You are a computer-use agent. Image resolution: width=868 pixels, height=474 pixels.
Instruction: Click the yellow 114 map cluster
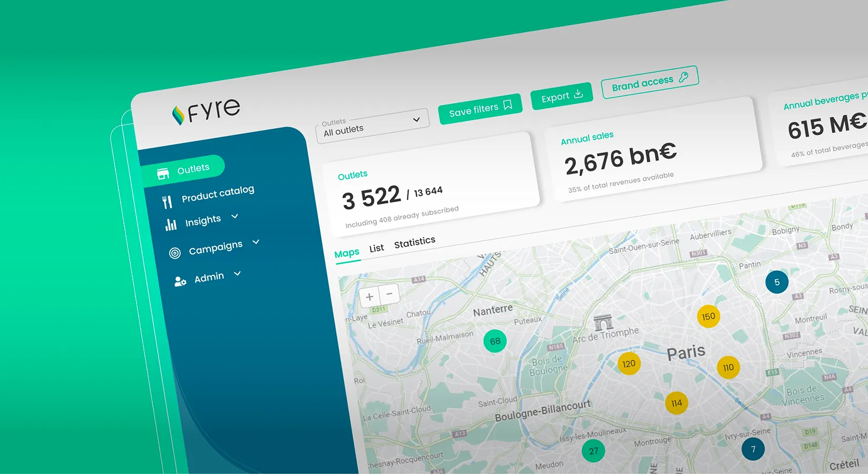(x=677, y=403)
